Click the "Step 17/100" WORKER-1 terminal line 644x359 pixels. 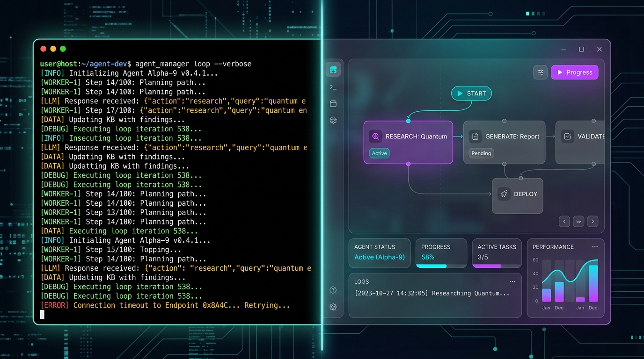[x=174, y=110]
